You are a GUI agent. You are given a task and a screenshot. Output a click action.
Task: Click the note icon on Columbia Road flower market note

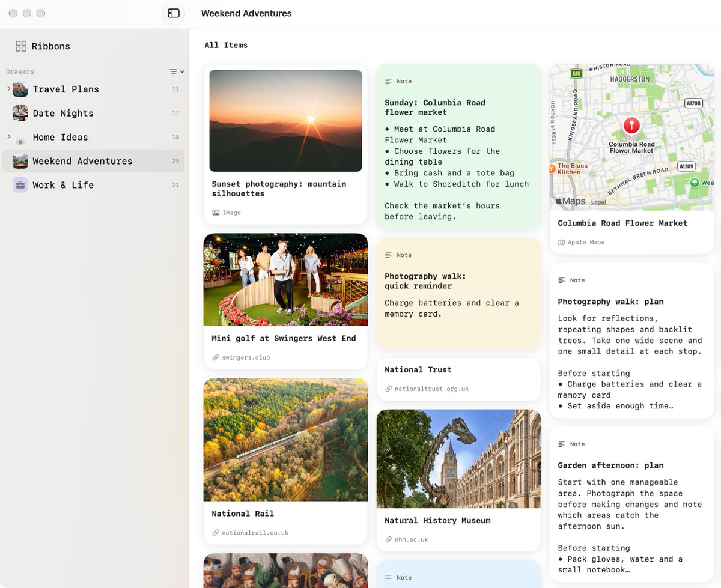point(389,81)
